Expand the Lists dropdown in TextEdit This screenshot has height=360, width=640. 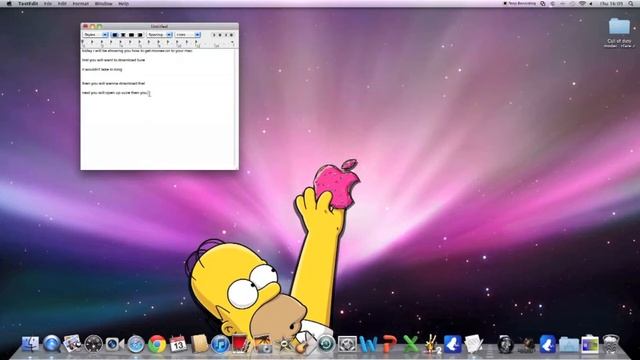188,35
